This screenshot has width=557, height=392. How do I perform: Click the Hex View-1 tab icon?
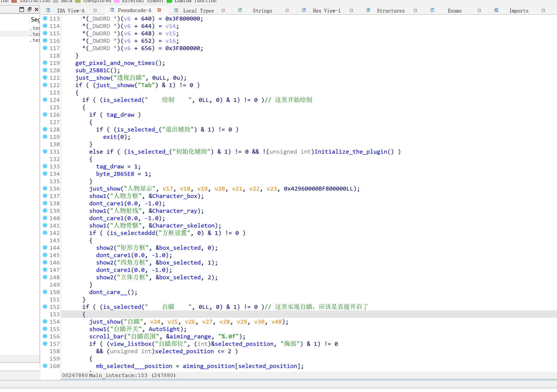coord(304,10)
